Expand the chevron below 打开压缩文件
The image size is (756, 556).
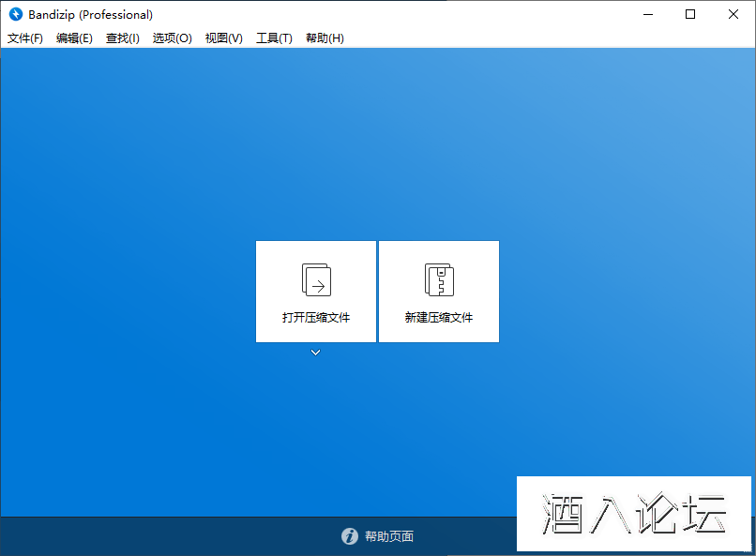316,353
